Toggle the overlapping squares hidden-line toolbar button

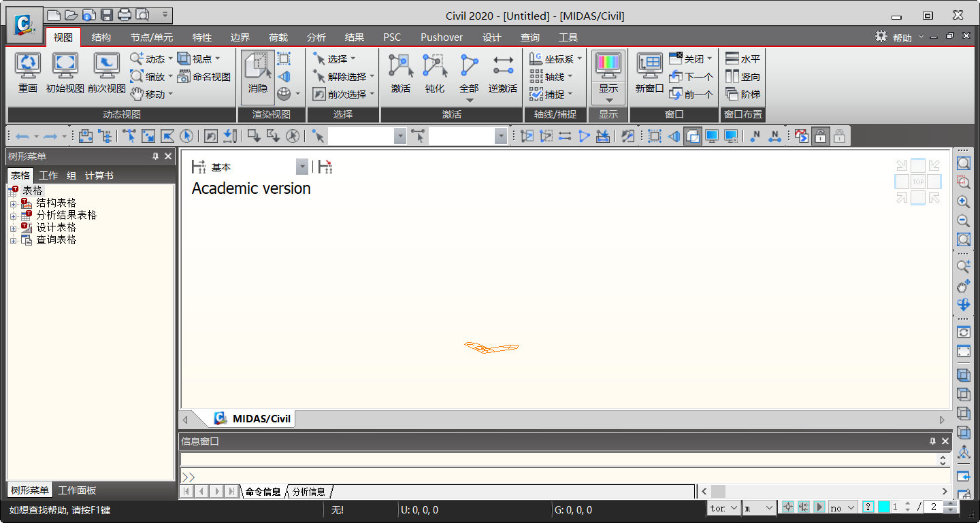point(693,136)
